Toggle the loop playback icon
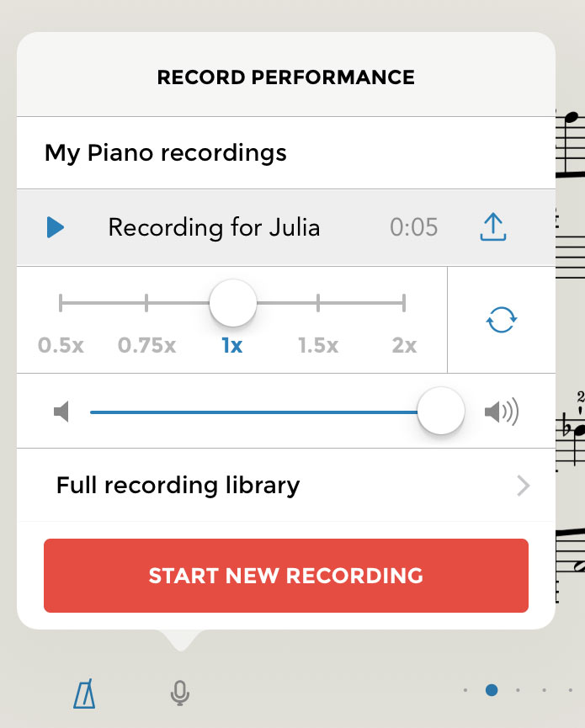The image size is (585, 728). pos(502,320)
